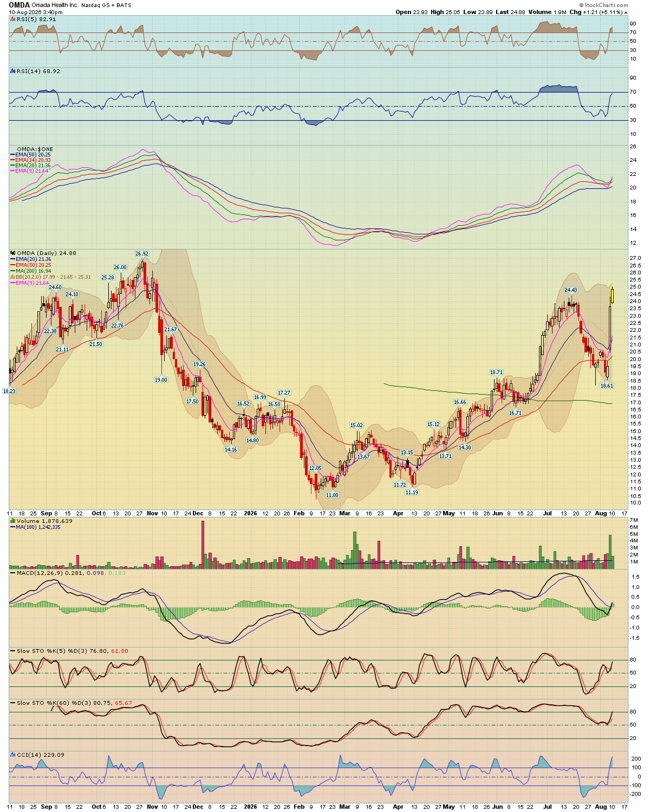Click the OMDA (Daily) 24.88 label

pyautogui.click(x=47, y=253)
